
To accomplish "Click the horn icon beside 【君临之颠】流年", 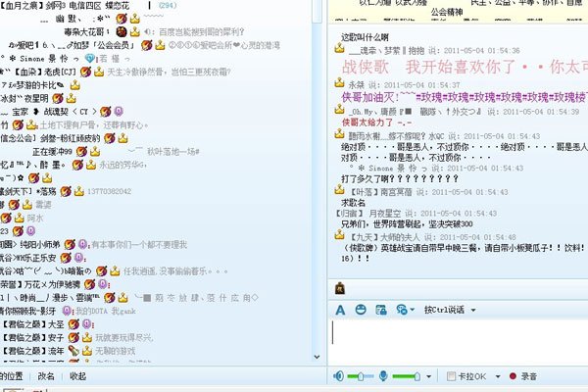I will click(73, 351).
